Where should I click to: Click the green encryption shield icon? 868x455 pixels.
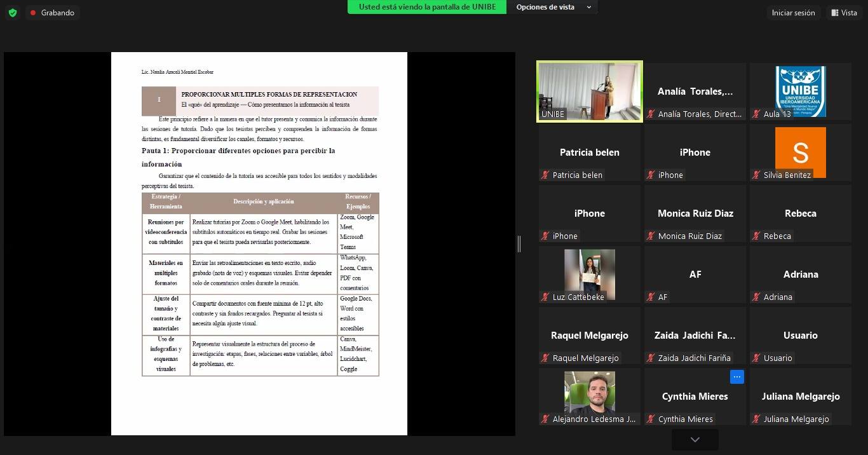click(x=13, y=13)
